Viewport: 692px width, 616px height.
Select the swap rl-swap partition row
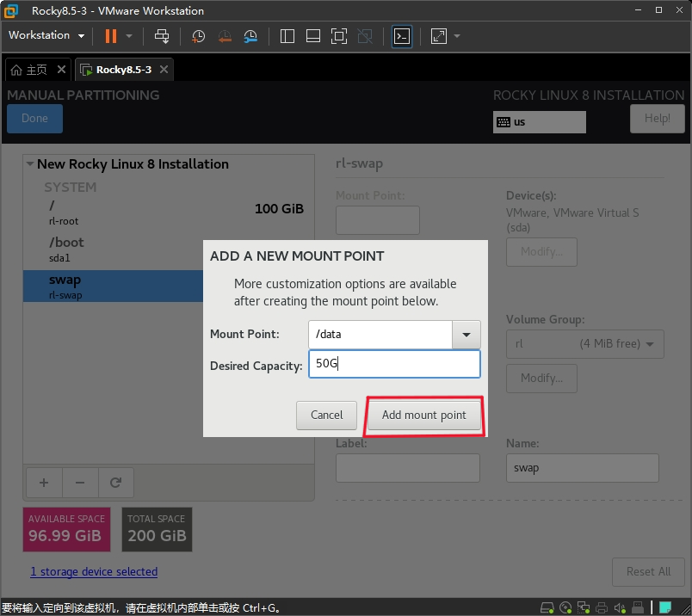pyautogui.click(x=114, y=286)
